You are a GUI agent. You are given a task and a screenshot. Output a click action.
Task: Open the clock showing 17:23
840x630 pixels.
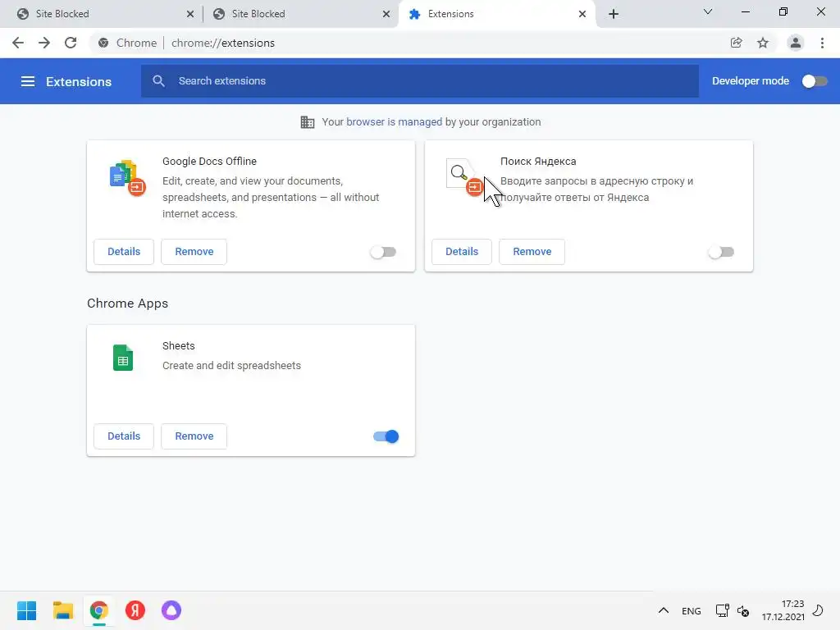click(x=783, y=610)
